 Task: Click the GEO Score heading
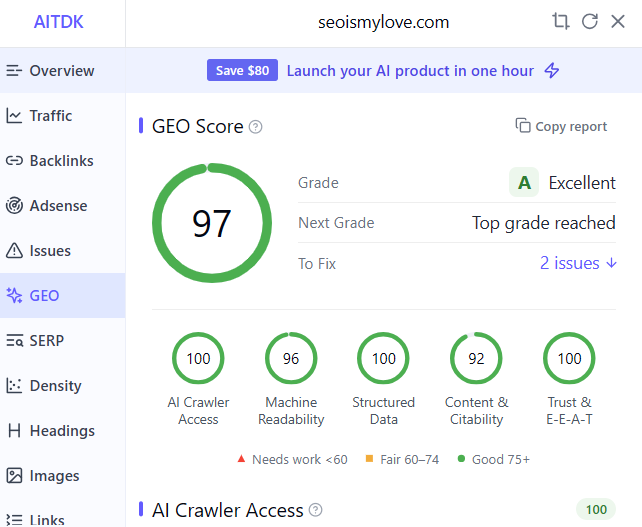point(198,127)
